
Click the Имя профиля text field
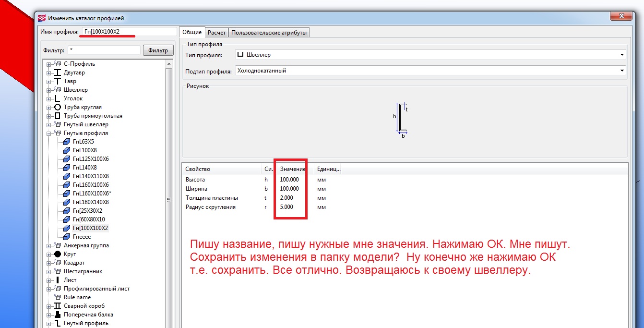[129, 32]
